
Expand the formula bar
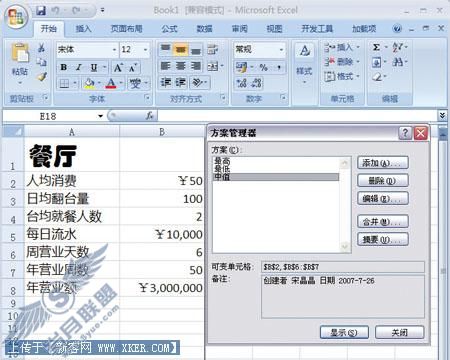click(x=442, y=116)
